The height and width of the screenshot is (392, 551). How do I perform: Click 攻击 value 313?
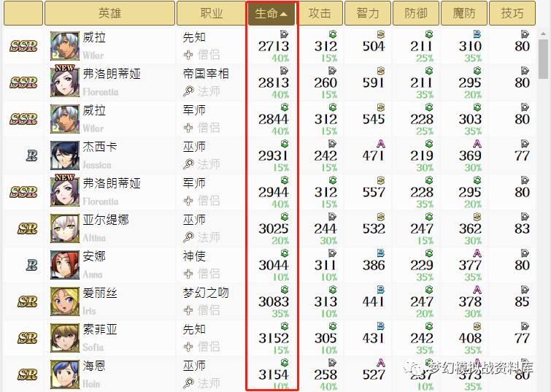[x=325, y=302]
